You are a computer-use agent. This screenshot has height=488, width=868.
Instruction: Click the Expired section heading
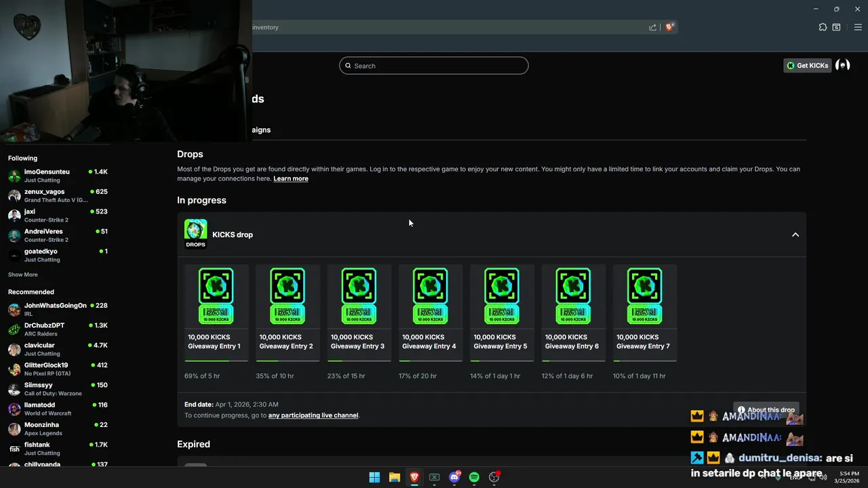(193, 444)
